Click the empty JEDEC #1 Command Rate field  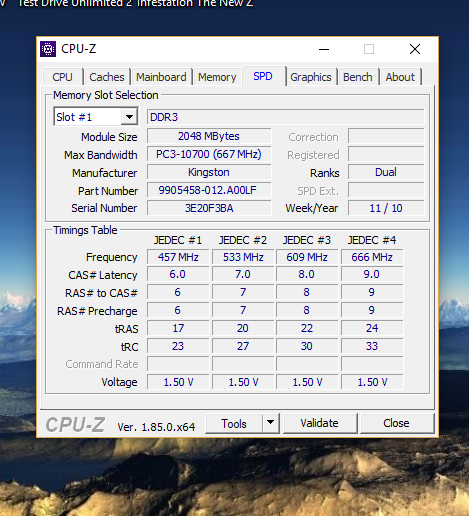[178, 364]
